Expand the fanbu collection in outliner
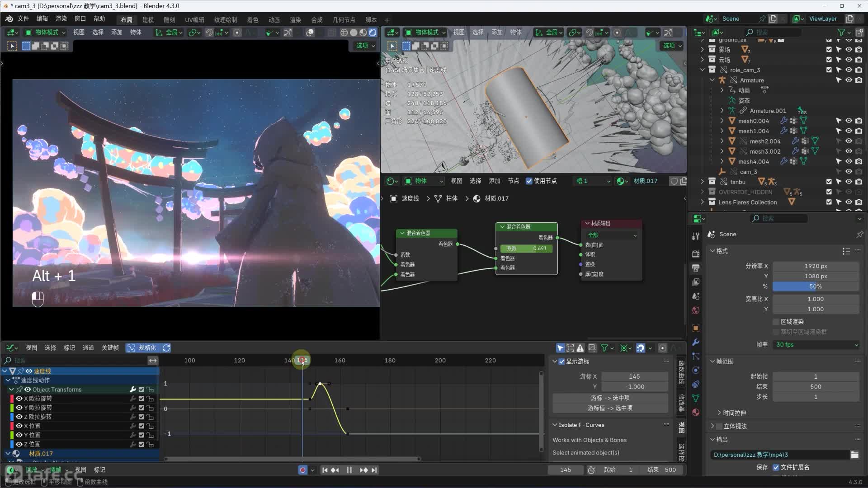Screen dimensions: 868x488 [702, 182]
